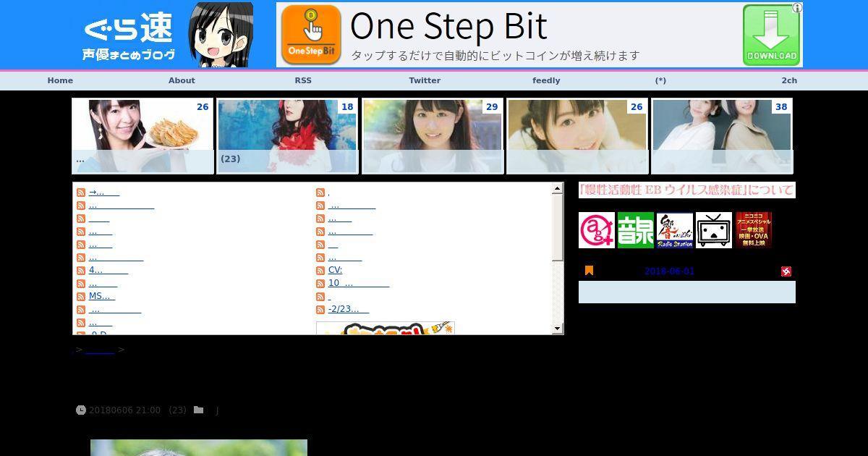Click RSS icon beside the '4…' link
868x456 pixels.
pos(81,271)
